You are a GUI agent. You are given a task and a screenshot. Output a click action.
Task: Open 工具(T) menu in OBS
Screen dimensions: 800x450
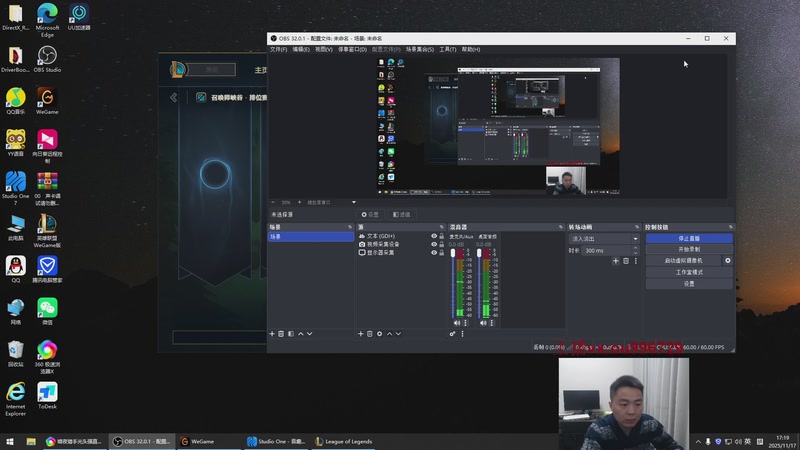[447, 49]
